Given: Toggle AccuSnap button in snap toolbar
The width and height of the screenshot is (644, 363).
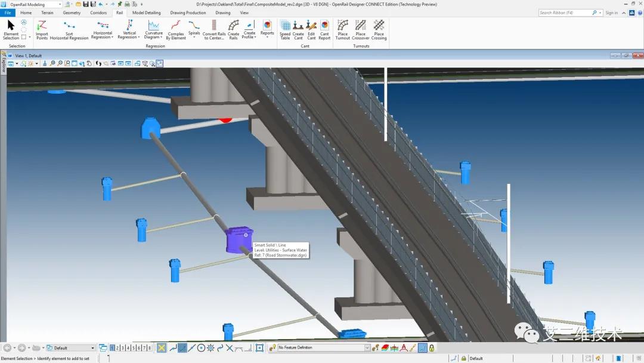Looking at the screenshot, I should pos(161,348).
